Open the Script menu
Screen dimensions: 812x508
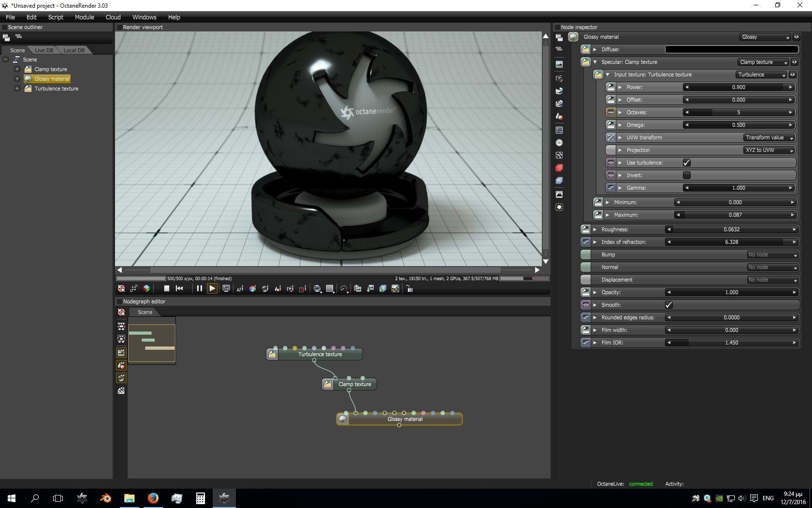point(56,17)
